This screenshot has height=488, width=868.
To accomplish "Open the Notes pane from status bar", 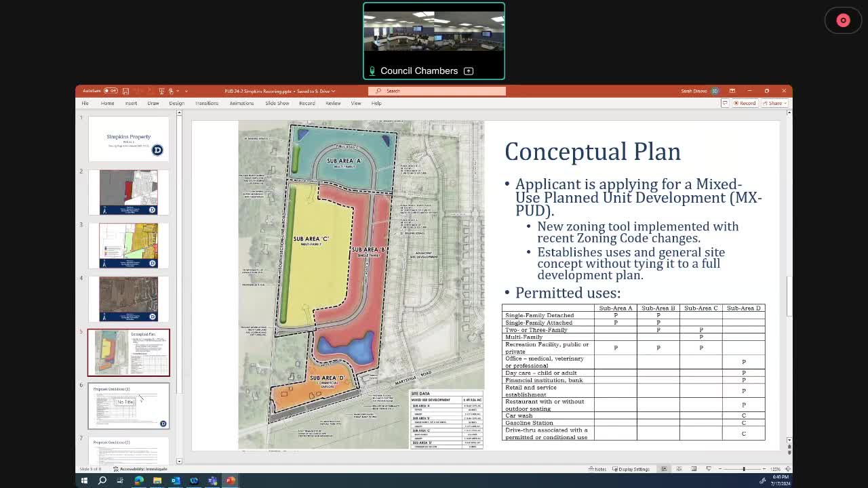I will 599,468.
